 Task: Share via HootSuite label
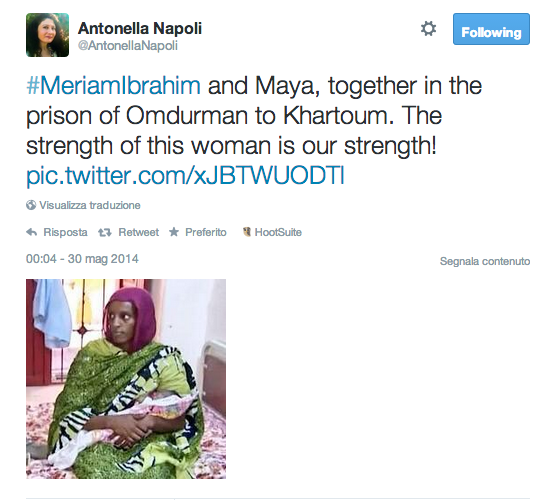point(278,232)
